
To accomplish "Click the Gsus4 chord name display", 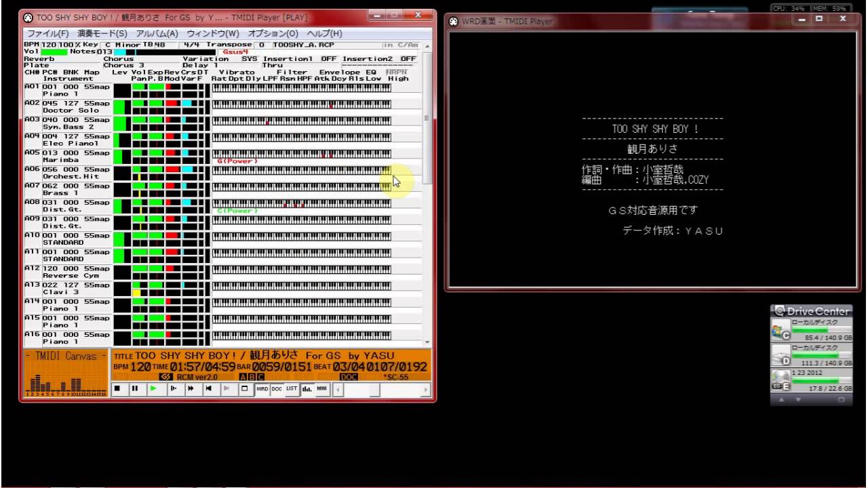I will (236, 52).
